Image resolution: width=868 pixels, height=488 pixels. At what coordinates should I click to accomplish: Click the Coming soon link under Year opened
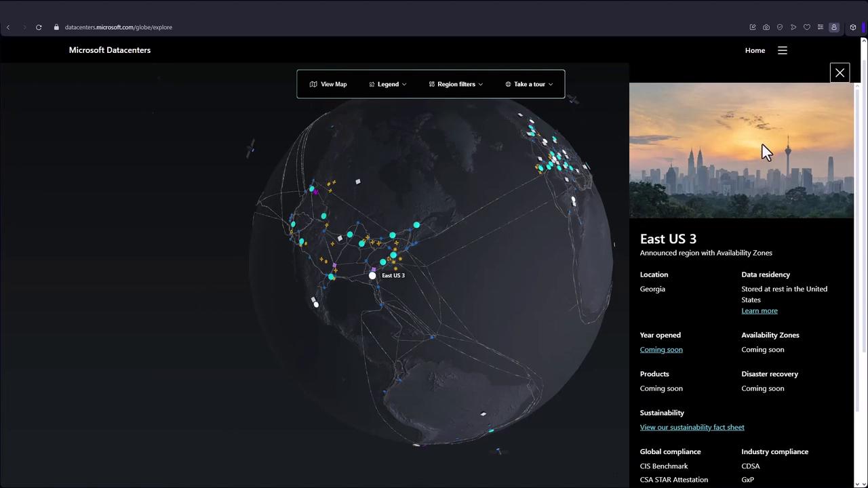pos(661,350)
